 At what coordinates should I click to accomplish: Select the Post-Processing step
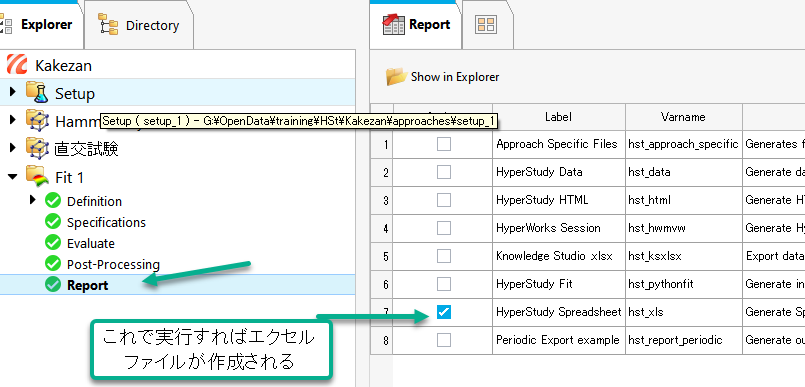coord(113,265)
